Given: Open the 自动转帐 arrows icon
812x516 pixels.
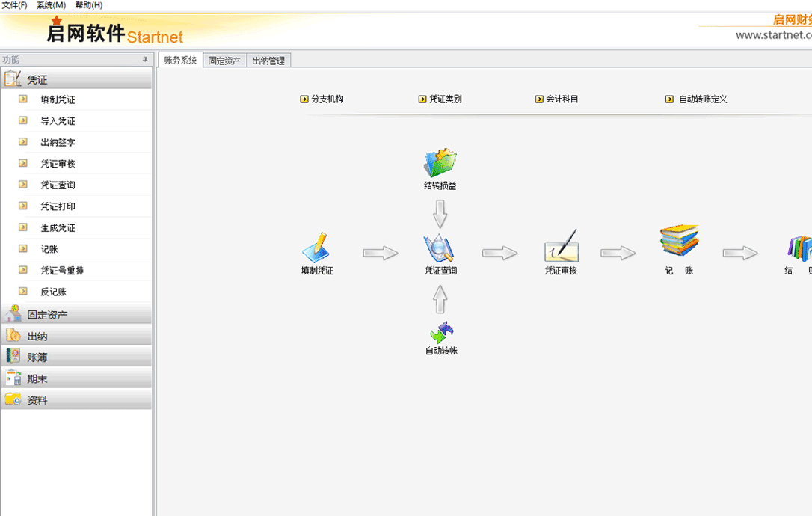Looking at the screenshot, I should (x=441, y=332).
